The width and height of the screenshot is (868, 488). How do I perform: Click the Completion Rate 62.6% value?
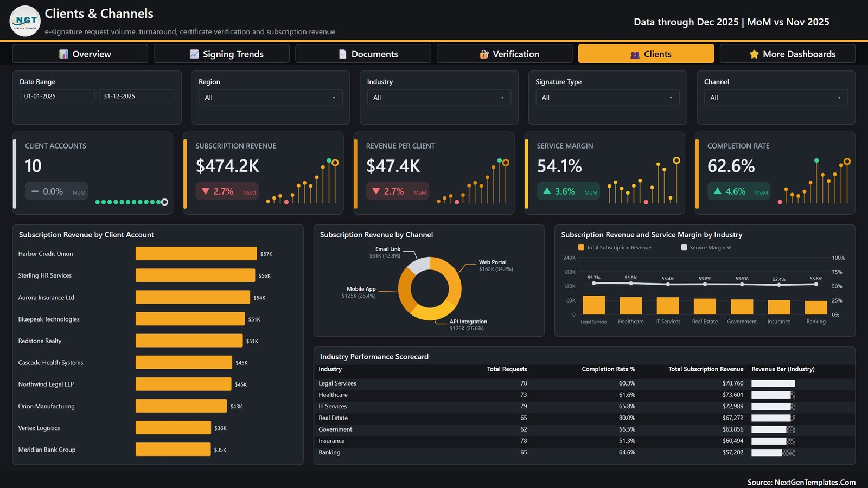[x=731, y=166]
